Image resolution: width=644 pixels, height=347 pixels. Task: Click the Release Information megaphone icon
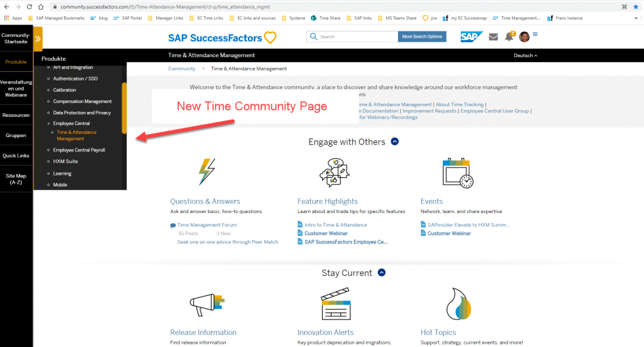click(207, 304)
